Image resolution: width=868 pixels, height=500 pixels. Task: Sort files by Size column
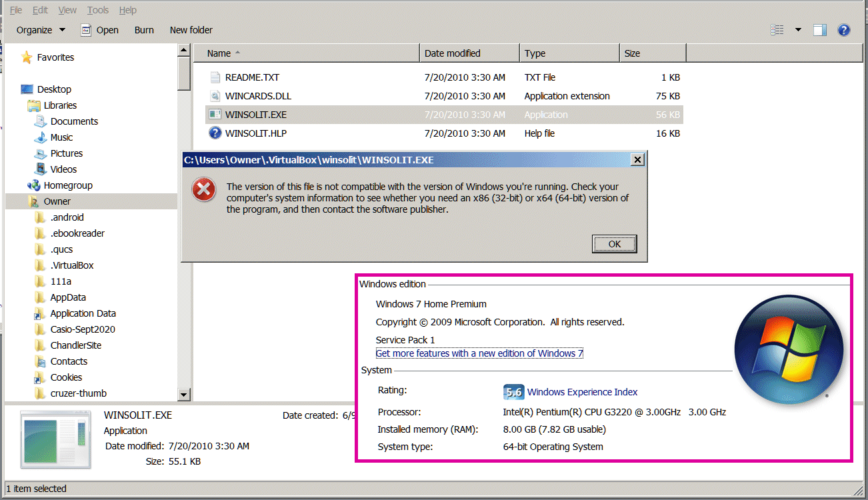[x=653, y=53]
